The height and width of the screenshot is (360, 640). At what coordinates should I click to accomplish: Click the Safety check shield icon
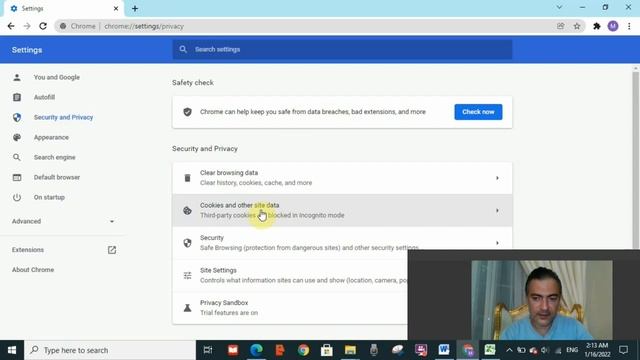pyautogui.click(x=187, y=112)
